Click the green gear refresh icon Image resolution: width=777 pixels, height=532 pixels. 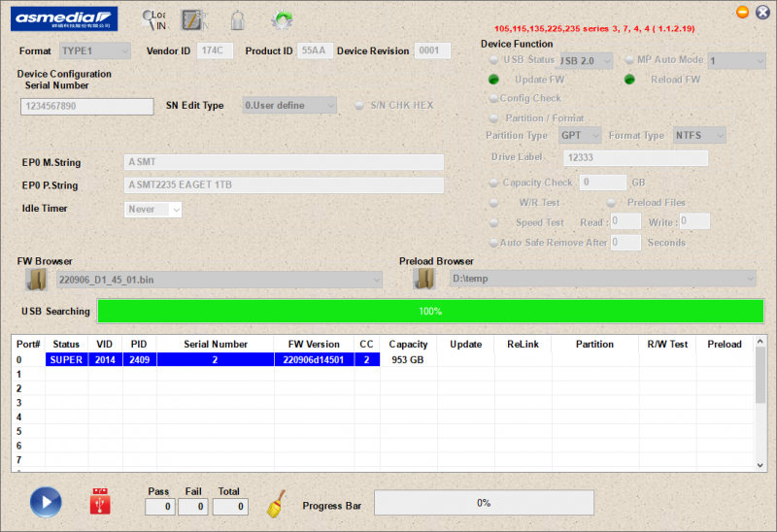[x=282, y=18]
